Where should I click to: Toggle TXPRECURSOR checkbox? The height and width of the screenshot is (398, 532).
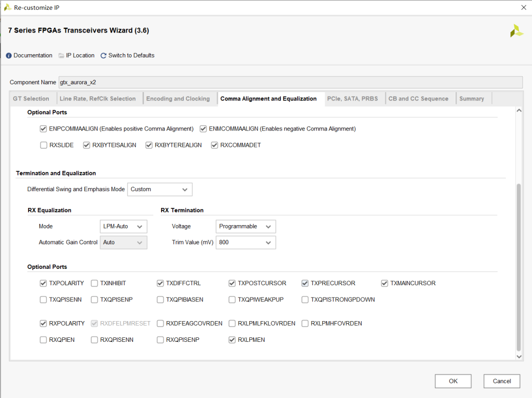(305, 283)
